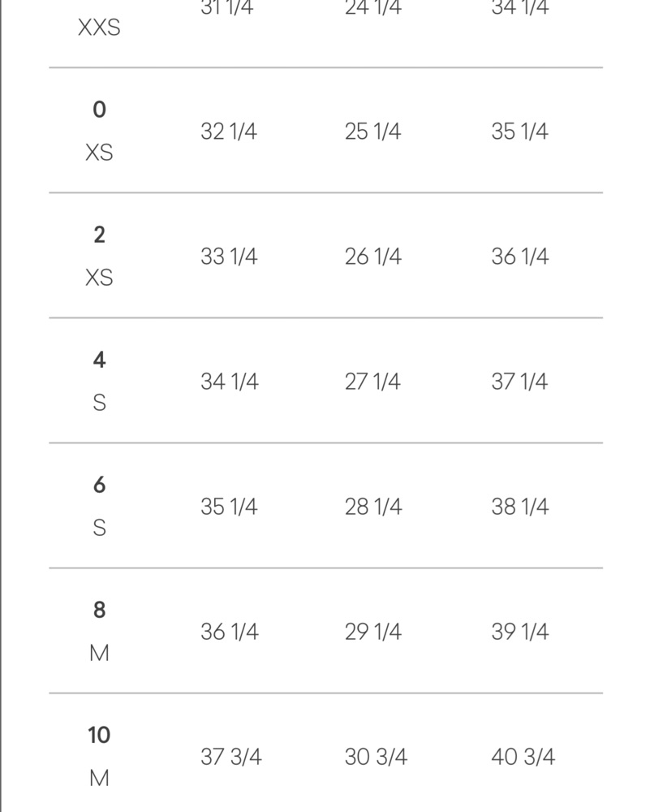The height and width of the screenshot is (812, 650).
Task: Click the 40 3/4 measurement
Action: point(523,757)
